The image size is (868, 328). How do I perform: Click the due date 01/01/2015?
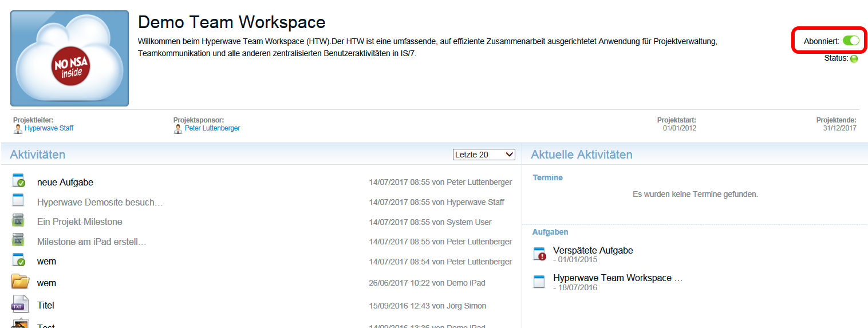tap(578, 259)
